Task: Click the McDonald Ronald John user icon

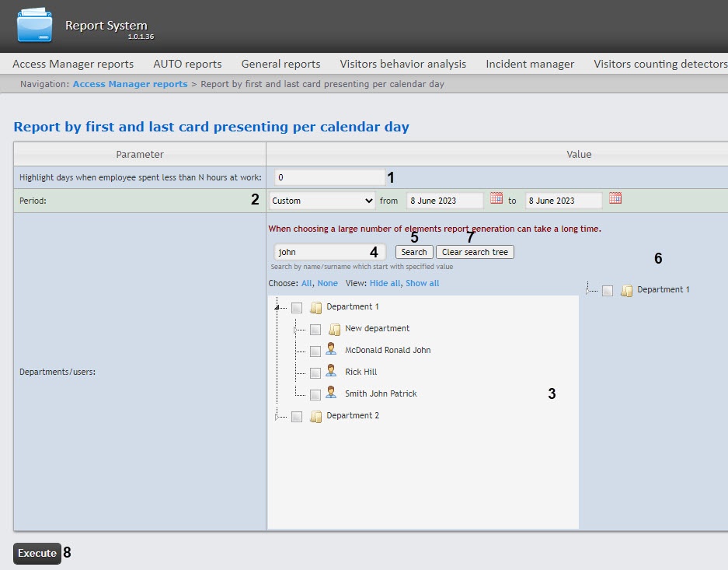Action: (332, 350)
